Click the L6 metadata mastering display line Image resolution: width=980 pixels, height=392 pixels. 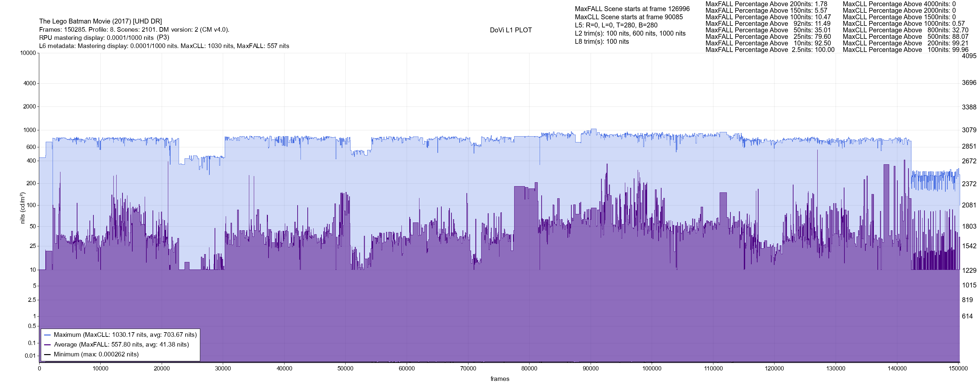164,46
